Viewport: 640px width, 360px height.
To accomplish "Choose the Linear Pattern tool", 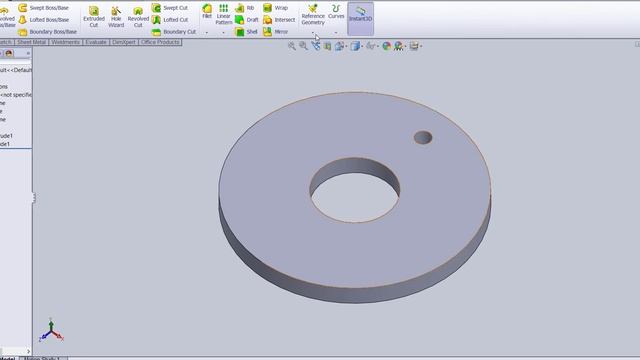I will pyautogui.click(x=223, y=14).
